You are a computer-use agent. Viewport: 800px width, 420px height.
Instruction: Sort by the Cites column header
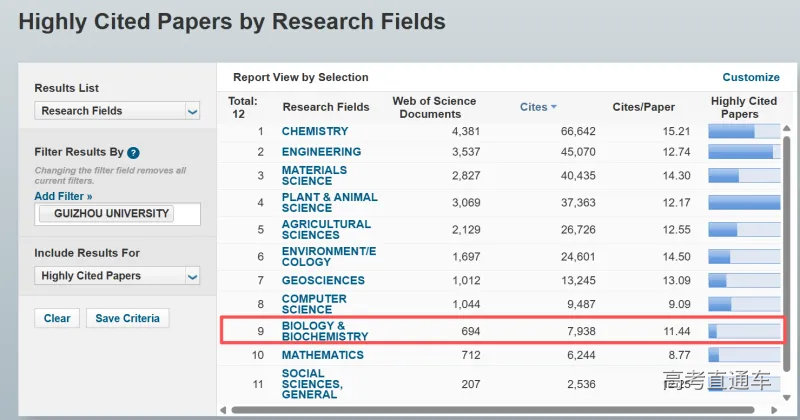point(533,107)
